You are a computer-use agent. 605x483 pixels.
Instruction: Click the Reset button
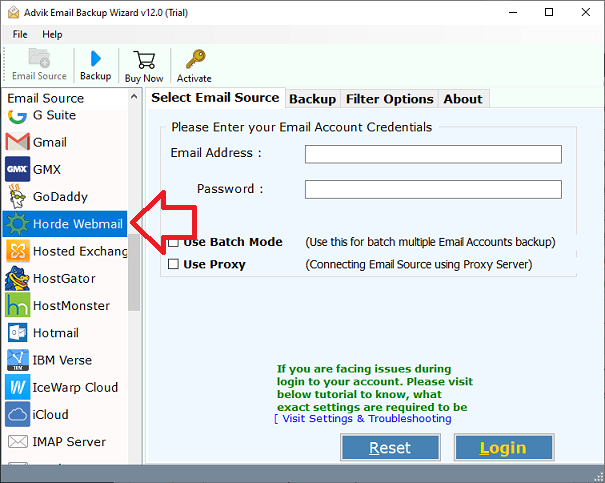coord(390,448)
